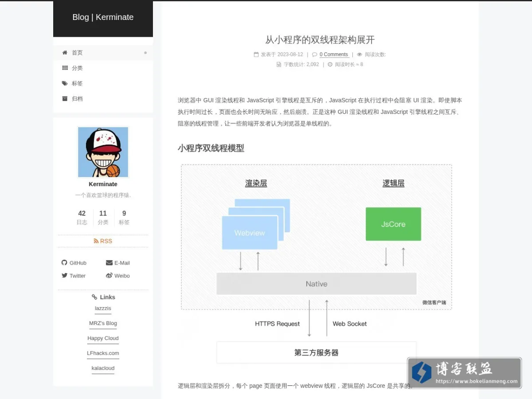Open MRZ's Blog link
The image size is (532, 399).
point(103,323)
